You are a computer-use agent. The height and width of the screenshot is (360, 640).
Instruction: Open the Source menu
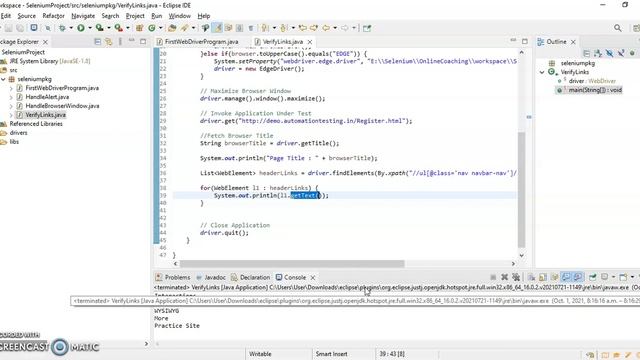tap(27, 16)
